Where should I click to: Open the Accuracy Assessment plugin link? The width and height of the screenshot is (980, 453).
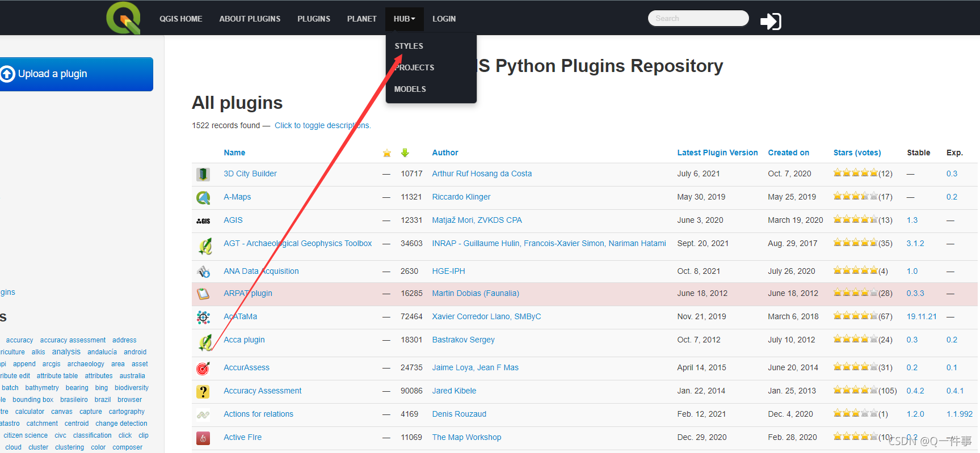click(x=263, y=391)
